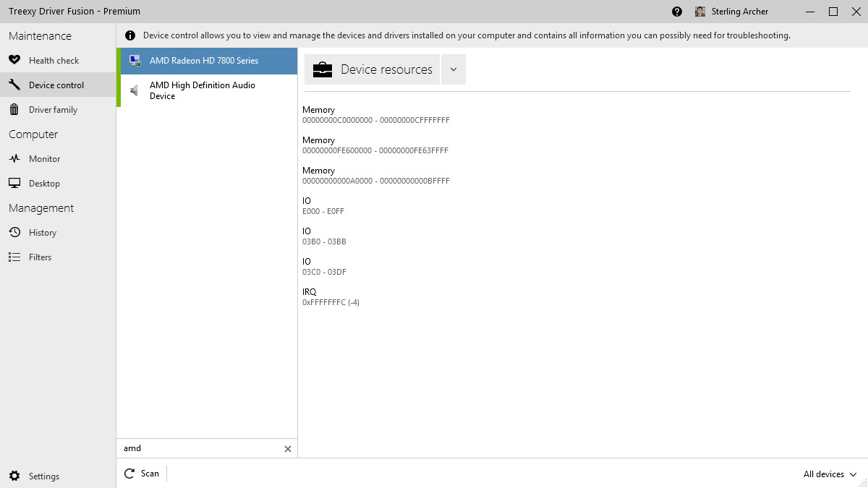This screenshot has height=488, width=868.
Task: Clear the device search with the X
Action: pyautogui.click(x=288, y=449)
